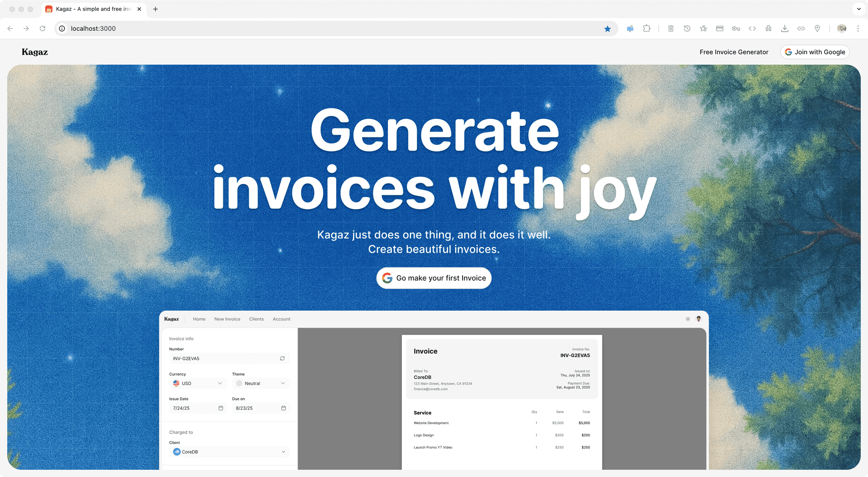Open the Currency dropdown showing USD
868x477 pixels.
click(x=198, y=383)
